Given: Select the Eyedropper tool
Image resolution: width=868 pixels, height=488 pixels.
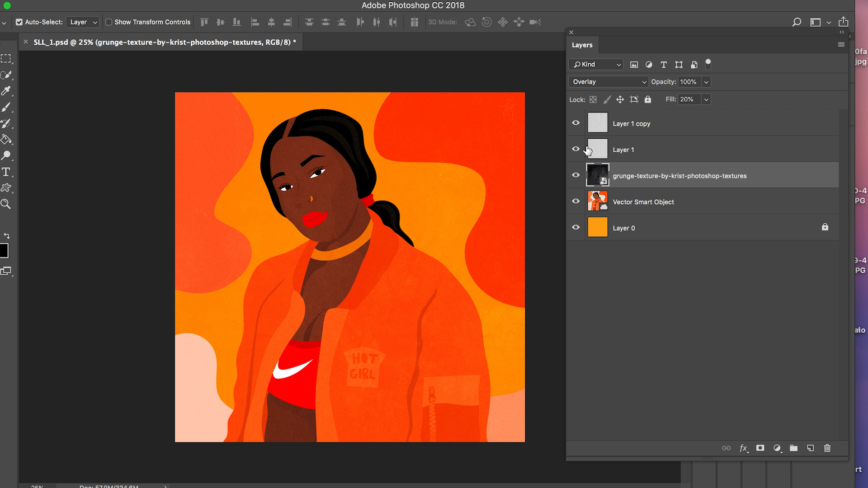Looking at the screenshot, I should tap(7, 91).
